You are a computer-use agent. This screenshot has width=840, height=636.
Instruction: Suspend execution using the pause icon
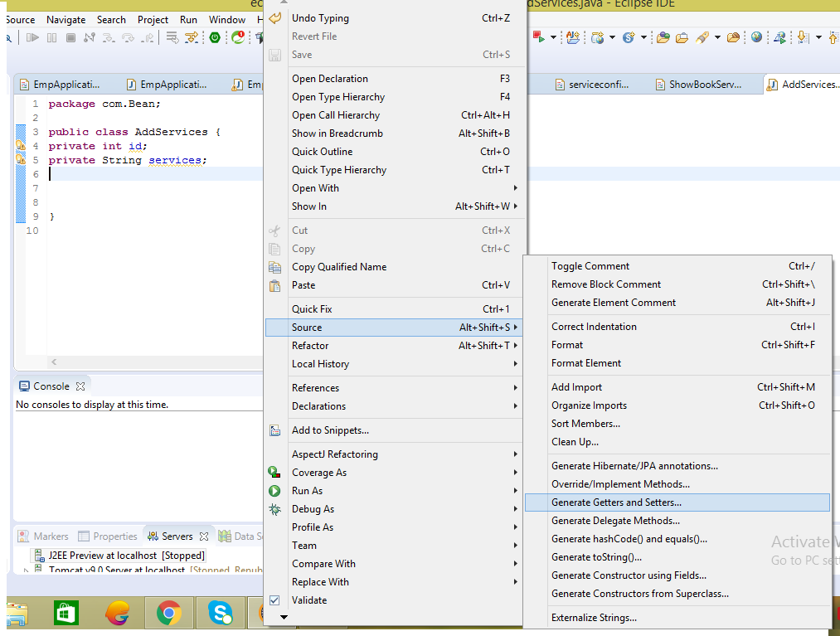(x=51, y=37)
